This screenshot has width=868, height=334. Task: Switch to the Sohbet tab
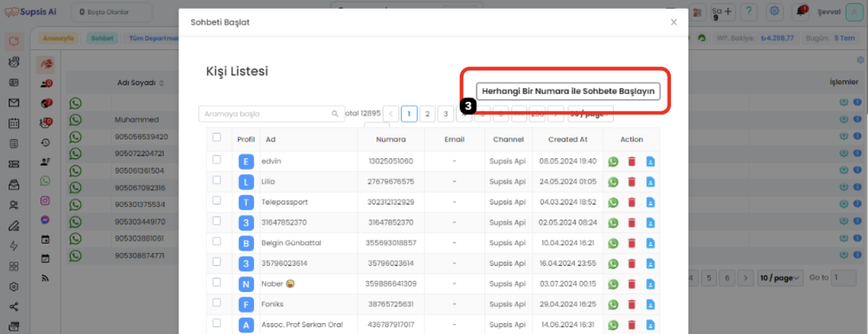coord(103,38)
